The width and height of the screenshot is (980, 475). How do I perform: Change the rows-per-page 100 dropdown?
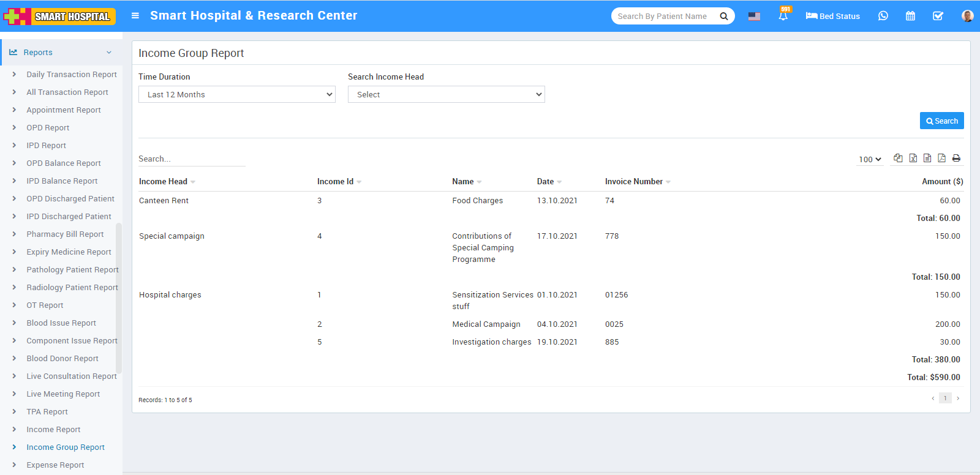tap(870, 159)
